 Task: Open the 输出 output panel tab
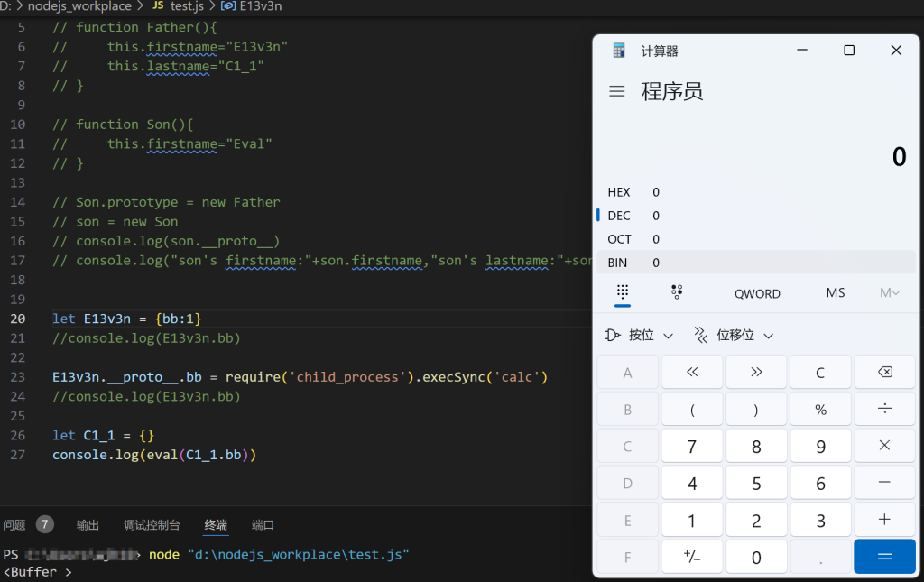(x=88, y=525)
